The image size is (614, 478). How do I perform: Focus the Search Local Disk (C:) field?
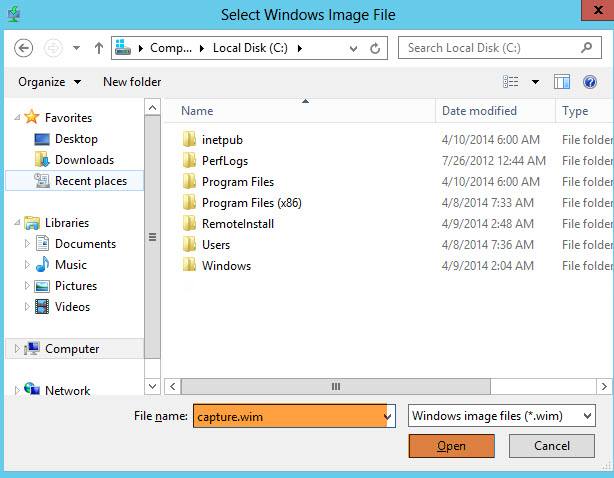click(500, 48)
